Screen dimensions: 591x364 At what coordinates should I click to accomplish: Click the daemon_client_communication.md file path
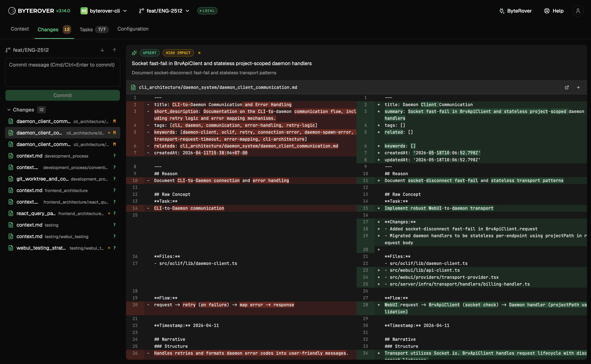(218, 87)
